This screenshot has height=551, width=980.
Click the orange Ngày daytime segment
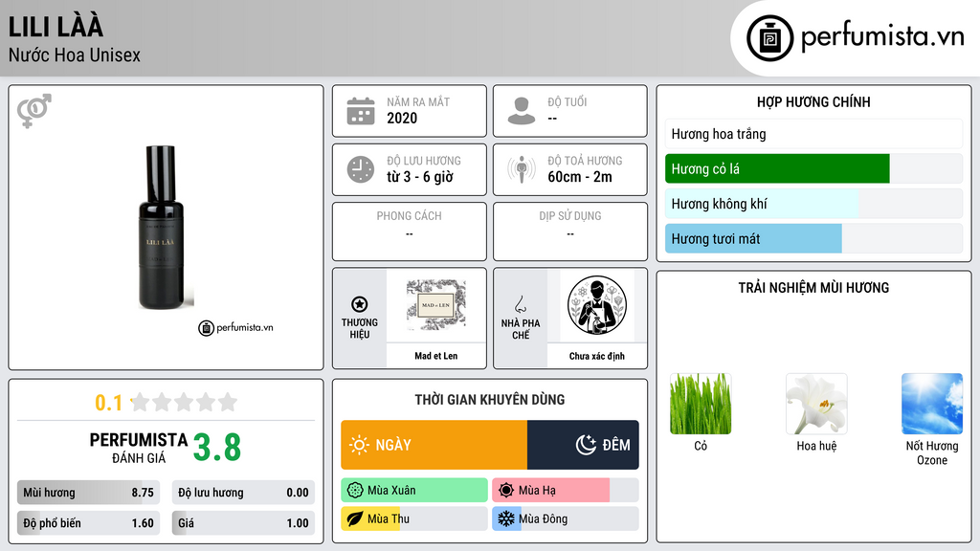[x=434, y=445]
